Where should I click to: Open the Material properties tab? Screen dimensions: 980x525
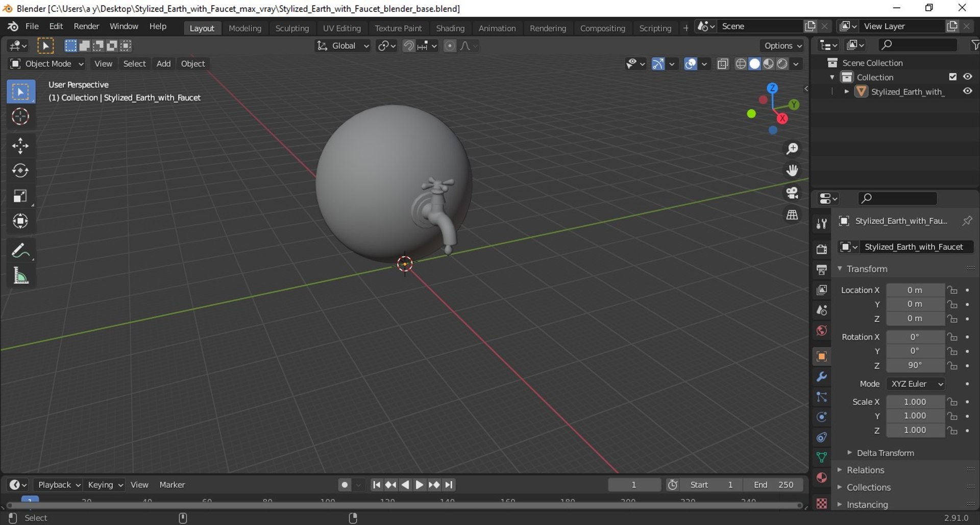click(821, 478)
